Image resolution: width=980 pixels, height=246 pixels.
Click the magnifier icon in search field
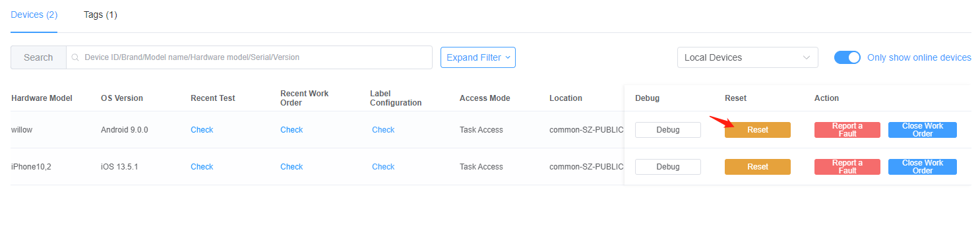coord(75,57)
